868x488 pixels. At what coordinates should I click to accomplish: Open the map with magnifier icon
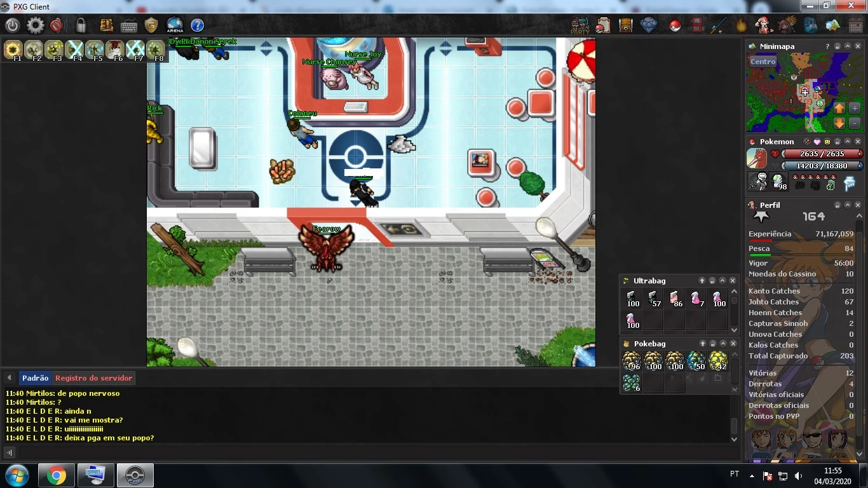click(x=832, y=25)
